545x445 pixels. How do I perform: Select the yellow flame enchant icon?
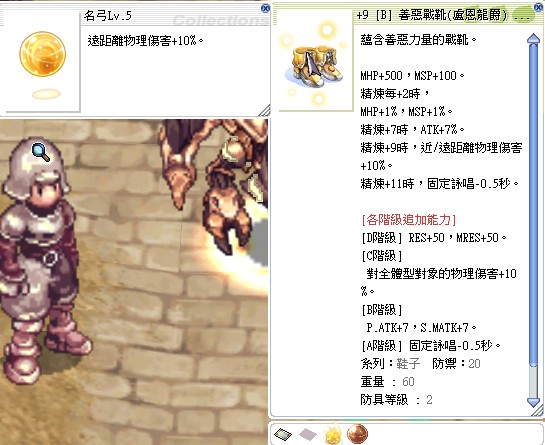tap(333, 434)
